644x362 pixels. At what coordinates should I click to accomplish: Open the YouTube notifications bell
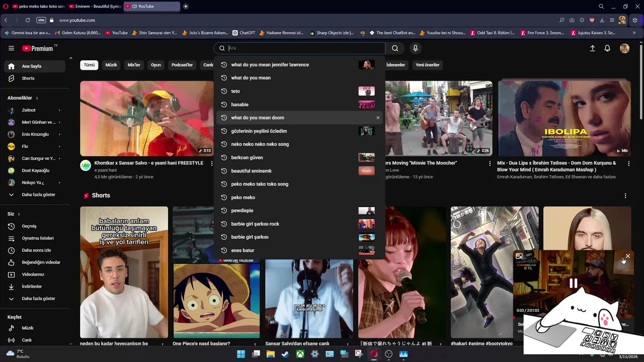pyautogui.click(x=607, y=48)
